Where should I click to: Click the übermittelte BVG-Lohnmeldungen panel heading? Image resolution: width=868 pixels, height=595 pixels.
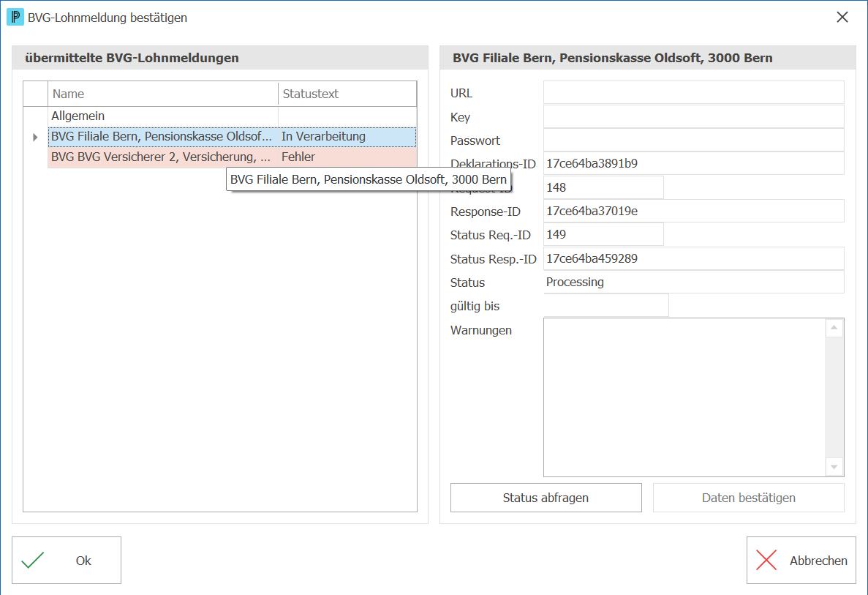[x=132, y=58]
